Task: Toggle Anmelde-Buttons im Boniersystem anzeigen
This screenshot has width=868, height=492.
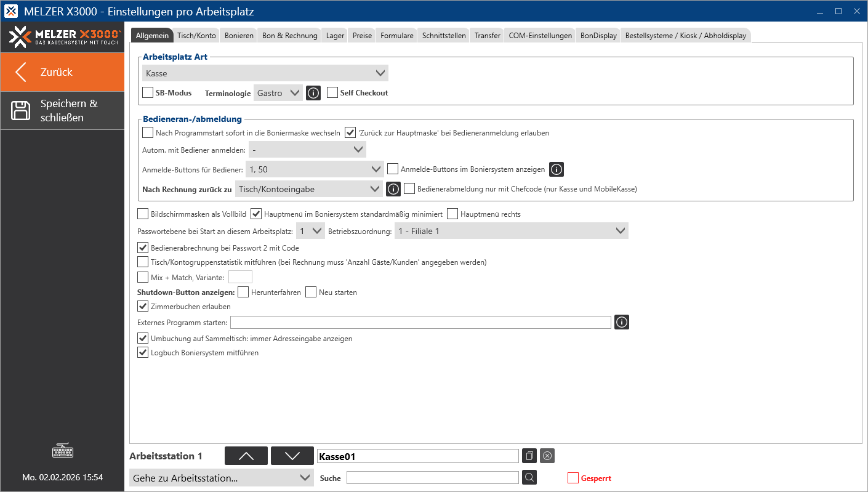Action: 393,169
